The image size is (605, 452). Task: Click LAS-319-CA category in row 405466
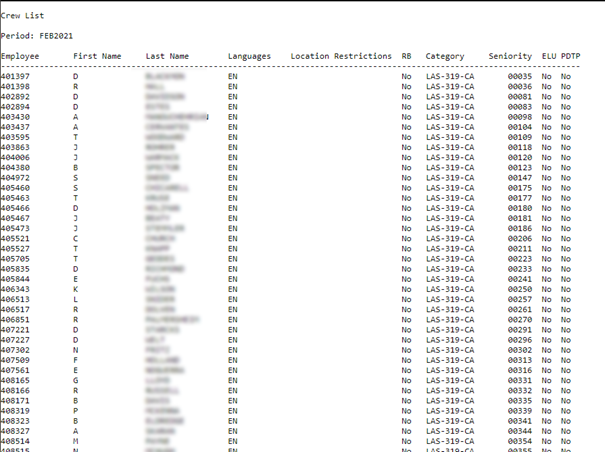point(450,208)
